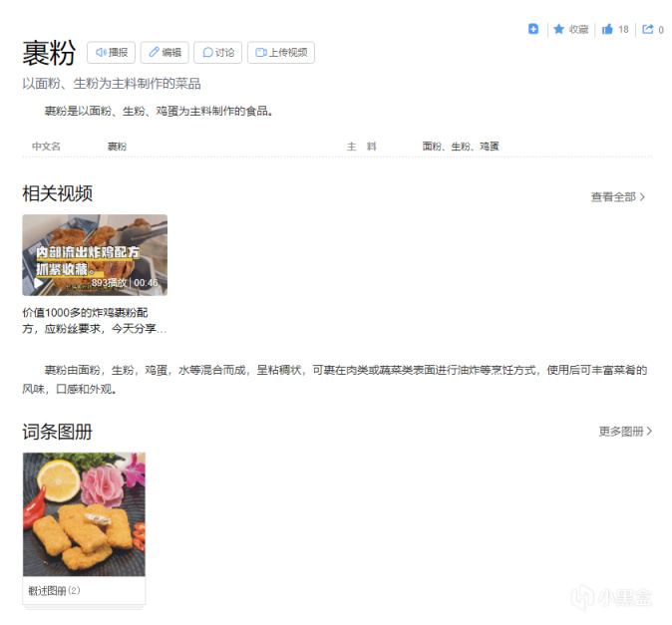
Task: Open the 编辑 edit button
Action: point(165,52)
